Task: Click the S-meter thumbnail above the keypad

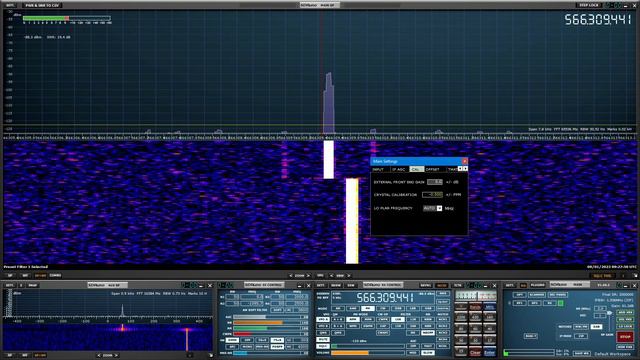Action: (x=476, y=296)
